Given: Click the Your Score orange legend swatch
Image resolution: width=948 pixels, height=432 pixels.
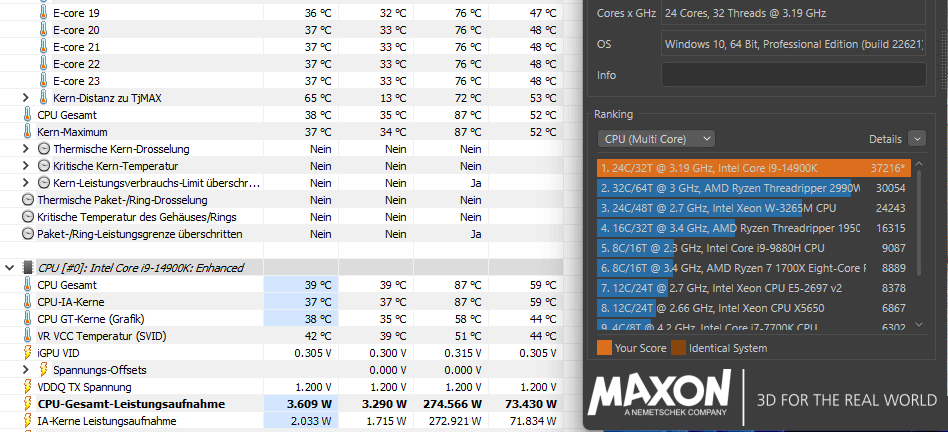Looking at the screenshot, I should 604,347.
